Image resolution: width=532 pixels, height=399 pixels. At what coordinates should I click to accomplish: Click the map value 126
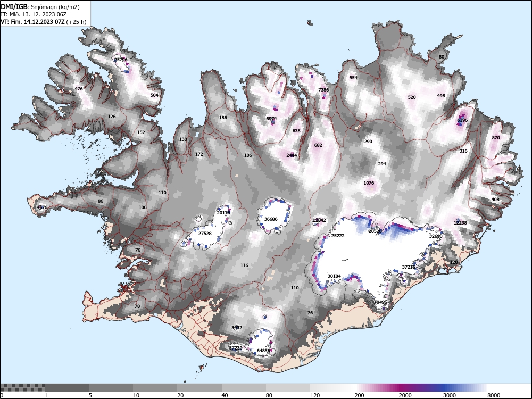(112, 117)
